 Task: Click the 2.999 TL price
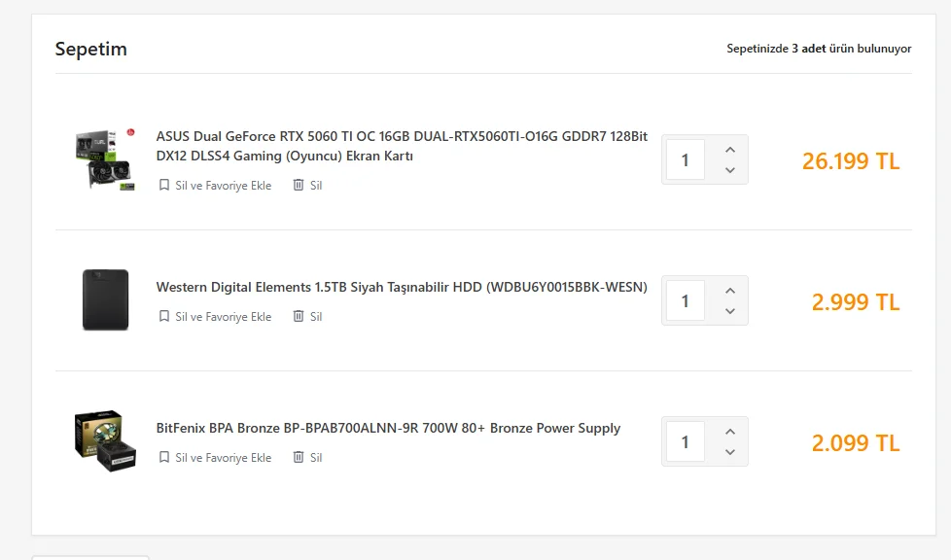tap(856, 302)
